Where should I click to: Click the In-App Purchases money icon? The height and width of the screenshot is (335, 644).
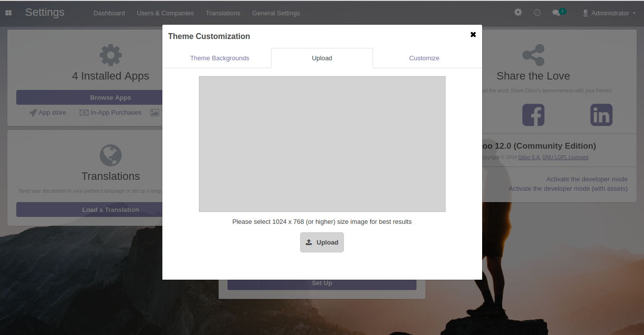pyautogui.click(x=84, y=113)
